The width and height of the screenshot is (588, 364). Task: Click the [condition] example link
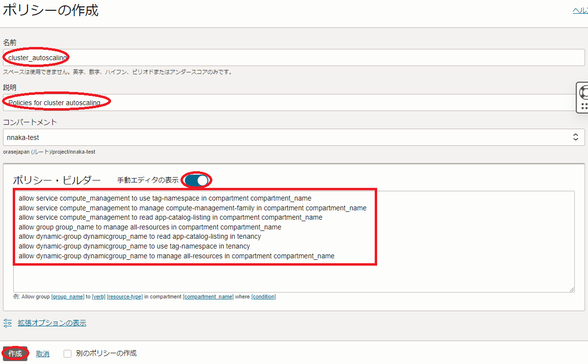coord(263,297)
